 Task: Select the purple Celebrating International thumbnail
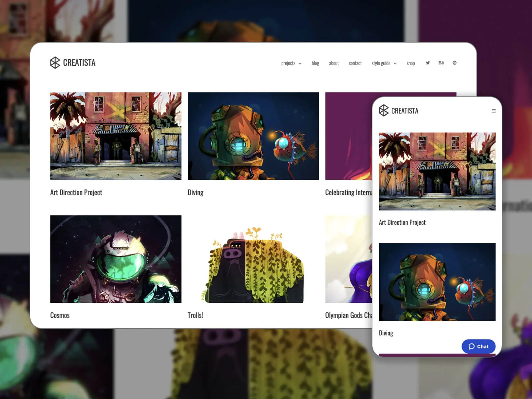point(348,136)
